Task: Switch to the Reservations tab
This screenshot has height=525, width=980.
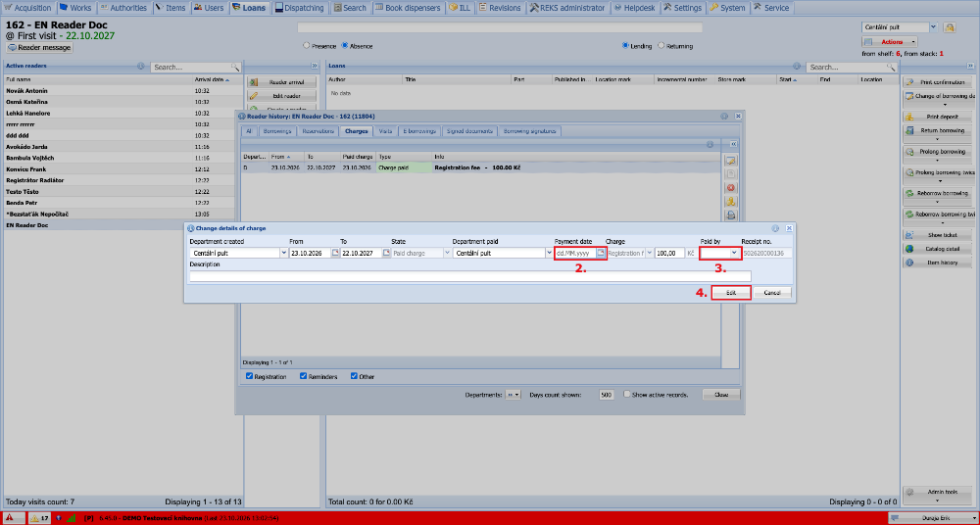Action: 317,131
